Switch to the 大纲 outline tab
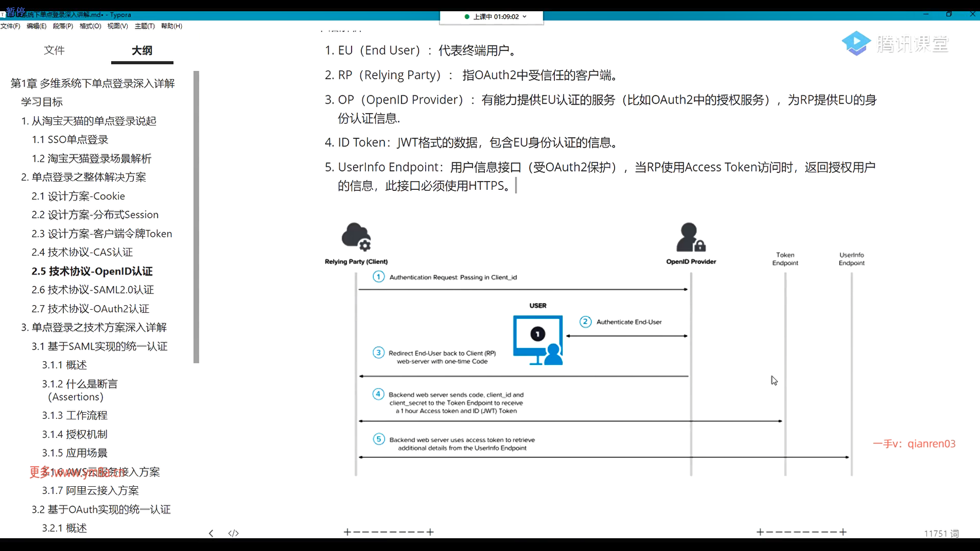Image resolution: width=980 pixels, height=551 pixels. (x=142, y=50)
